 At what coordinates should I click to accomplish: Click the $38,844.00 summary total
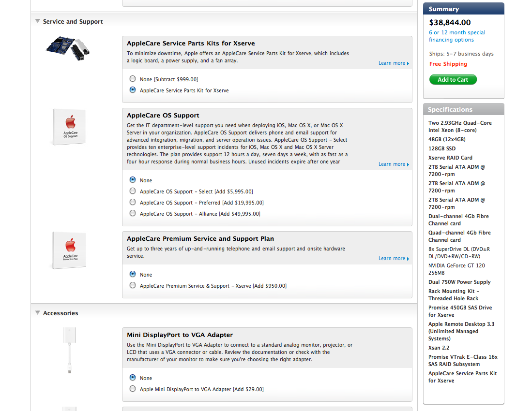click(x=450, y=22)
